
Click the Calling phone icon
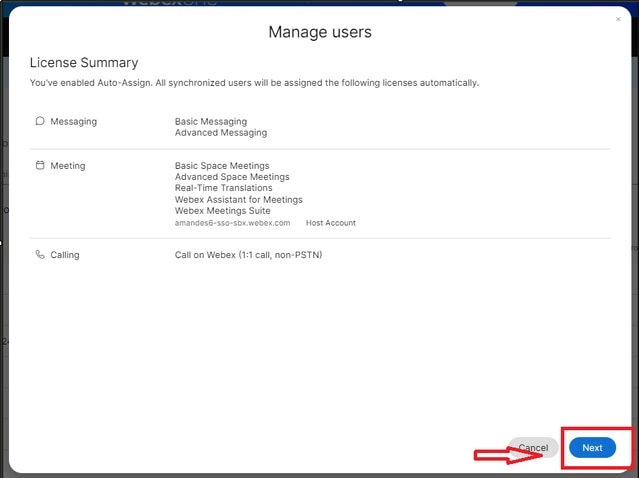pos(40,255)
